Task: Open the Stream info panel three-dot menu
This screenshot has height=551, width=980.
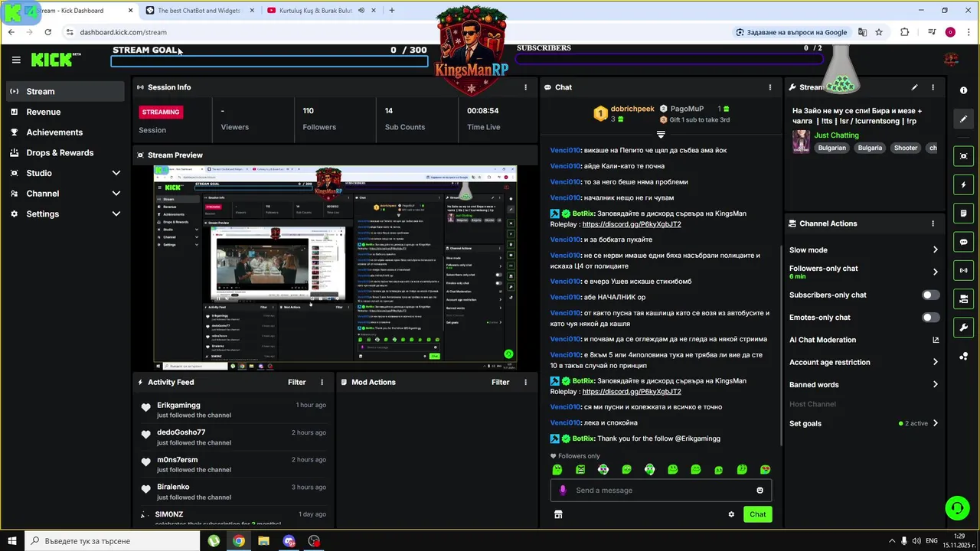Action: [933, 87]
